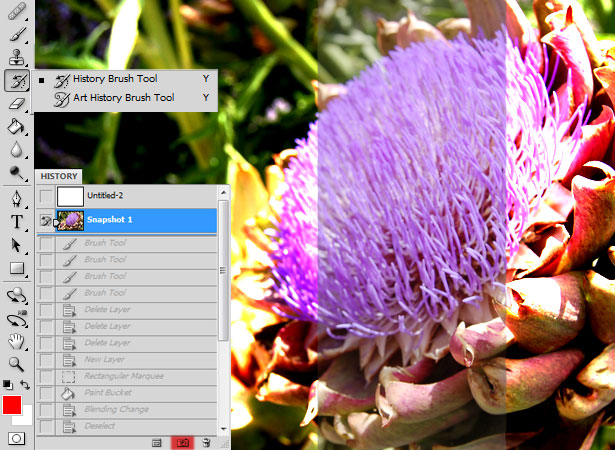Select the Zoom tool
This screenshot has width=615, height=450.
(x=16, y=364)
